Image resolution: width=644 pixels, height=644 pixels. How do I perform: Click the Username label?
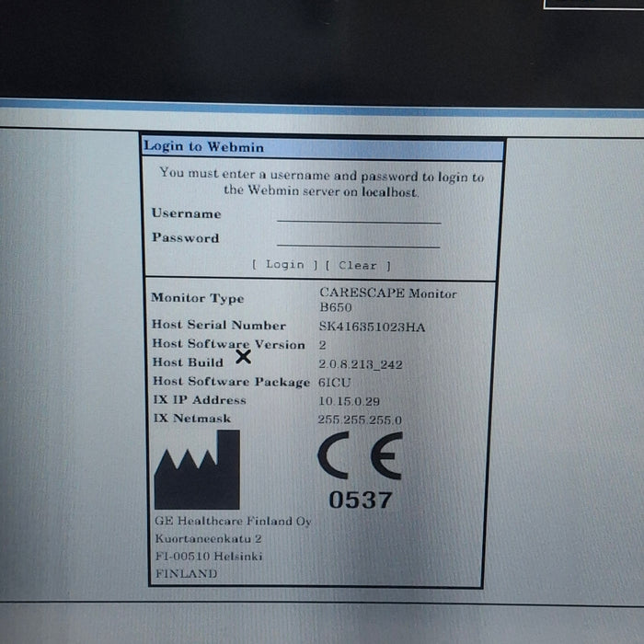187,213
